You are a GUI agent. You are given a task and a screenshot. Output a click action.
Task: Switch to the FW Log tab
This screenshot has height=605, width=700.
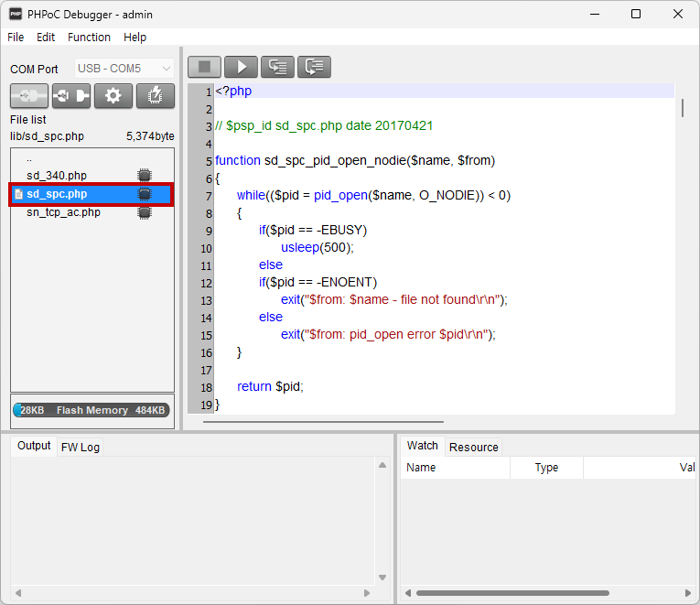click(x=81, y=447)
